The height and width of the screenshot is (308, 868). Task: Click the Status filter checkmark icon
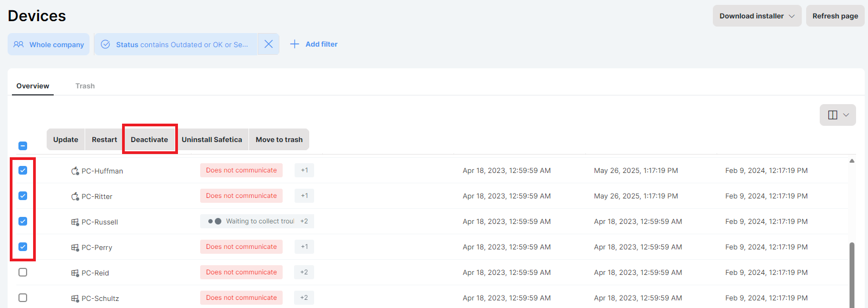[105, 44]
